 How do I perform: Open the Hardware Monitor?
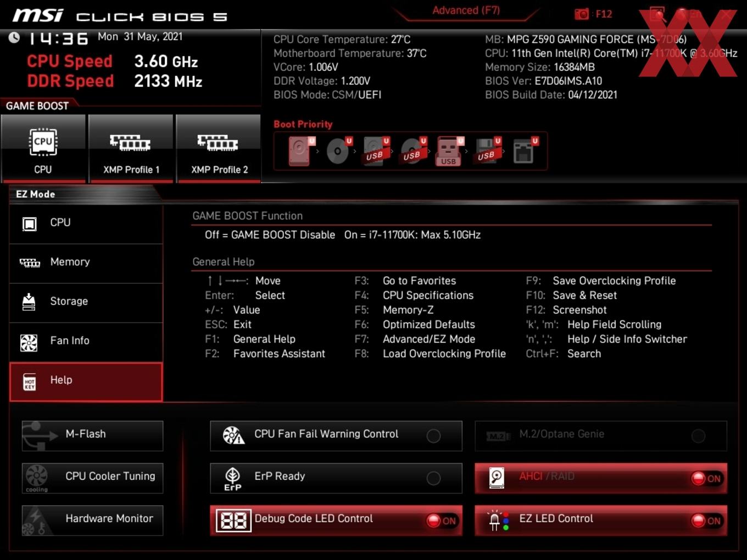tap(92, 520)
